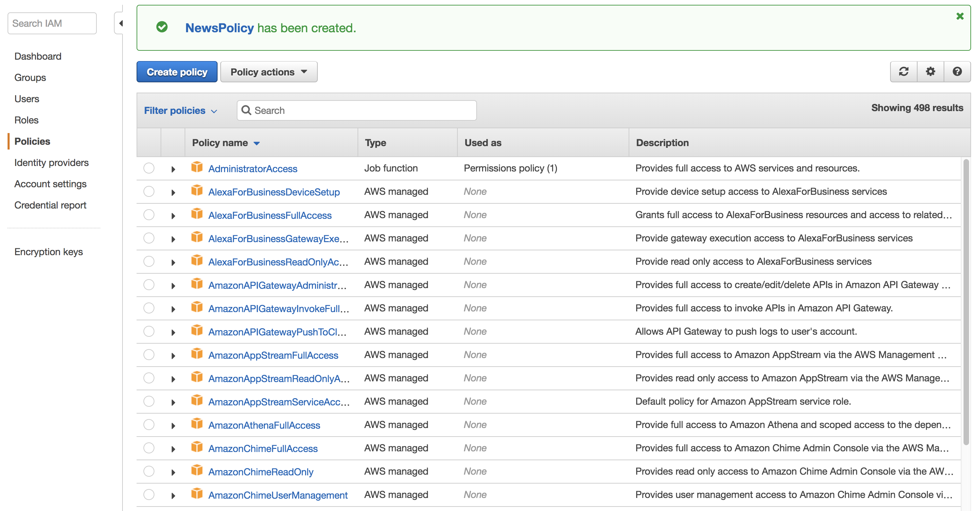
Task: Click the policy icon next to AmazonAppStreamFullAccess
Action: click(197, 354)
